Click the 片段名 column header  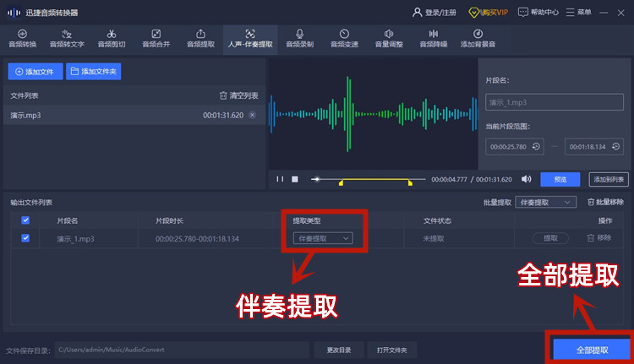[x=67, y=221]
